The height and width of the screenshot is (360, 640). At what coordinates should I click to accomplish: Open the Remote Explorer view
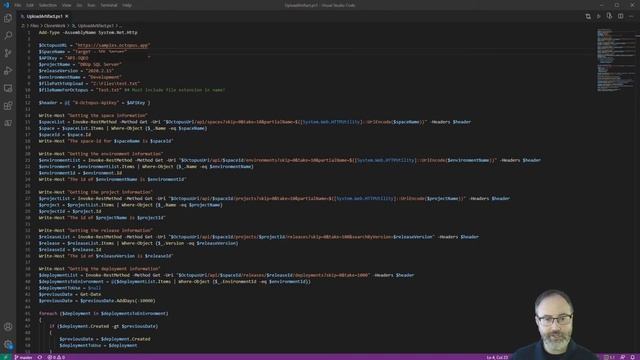[x=8, y=88]
